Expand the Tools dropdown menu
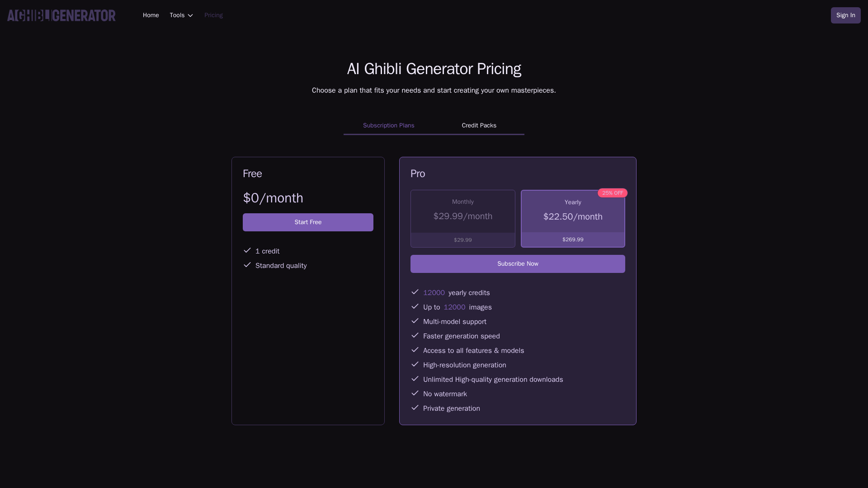The height and width of the screenshot is (488, 868). (x=177, y=15)
